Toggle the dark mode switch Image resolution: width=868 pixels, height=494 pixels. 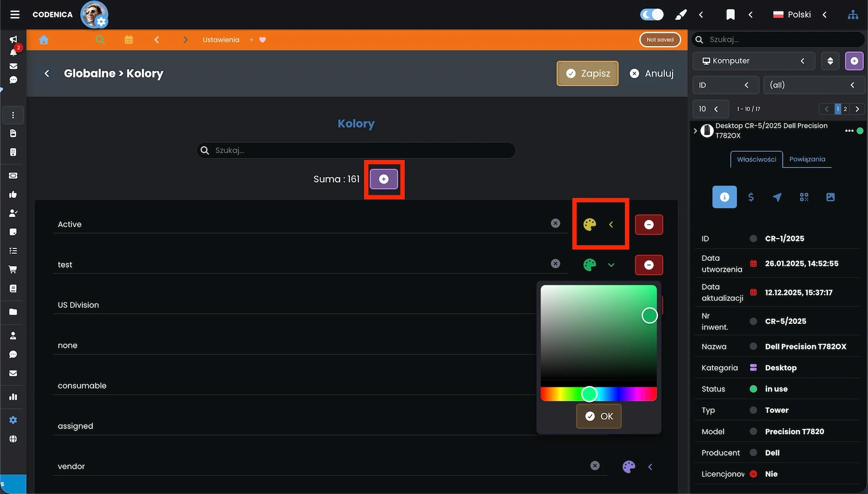651,15
